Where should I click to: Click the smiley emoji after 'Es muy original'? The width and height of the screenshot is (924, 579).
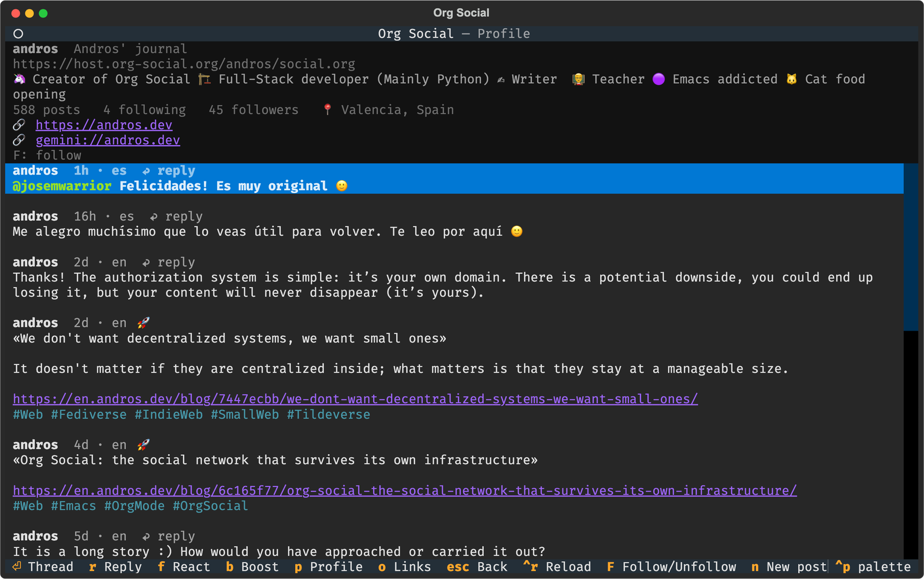[x=342, y=185]
